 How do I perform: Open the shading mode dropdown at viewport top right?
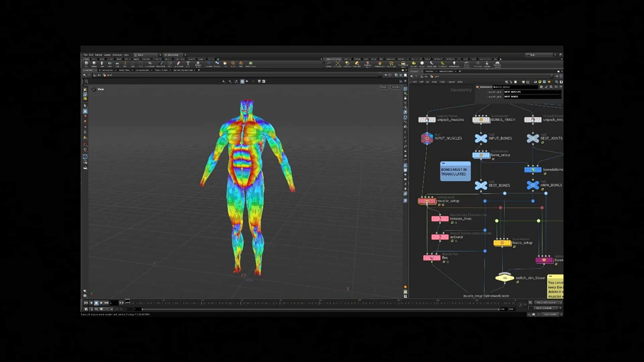click(396, 87)
